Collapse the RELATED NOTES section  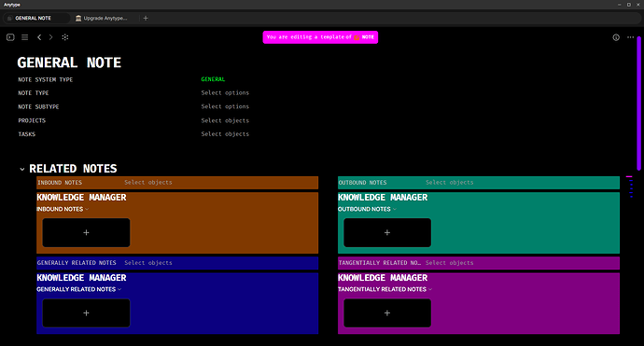22,169
